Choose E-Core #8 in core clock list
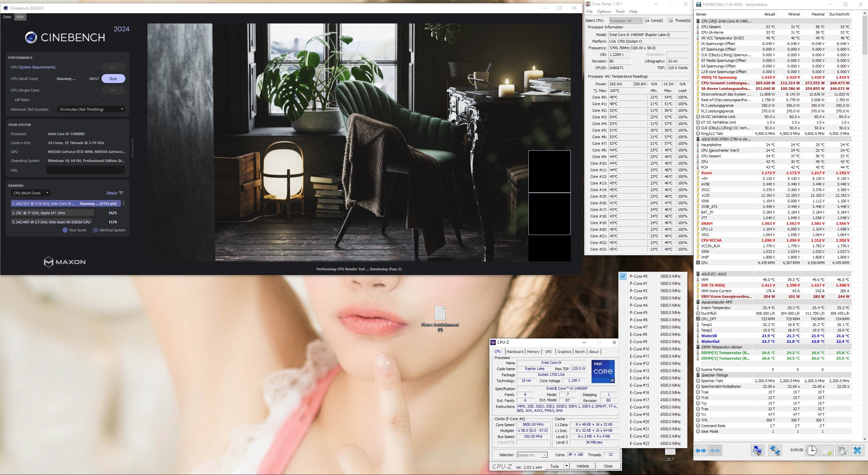 click(x=638, y=335)
